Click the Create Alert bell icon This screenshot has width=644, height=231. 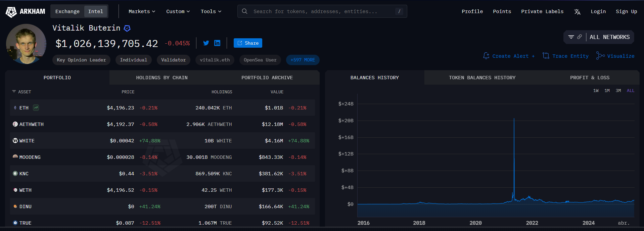point(486,56)
